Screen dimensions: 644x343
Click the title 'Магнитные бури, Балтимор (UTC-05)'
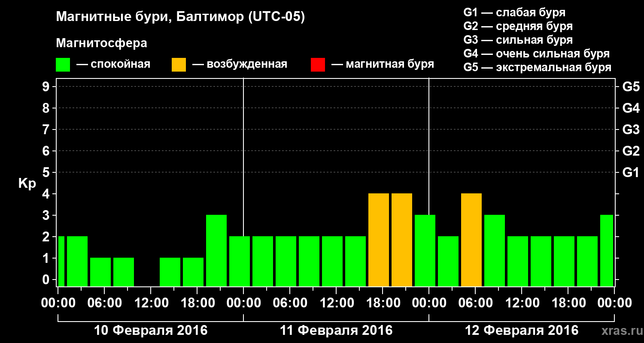pyautogui.click(x=180, y=18)
